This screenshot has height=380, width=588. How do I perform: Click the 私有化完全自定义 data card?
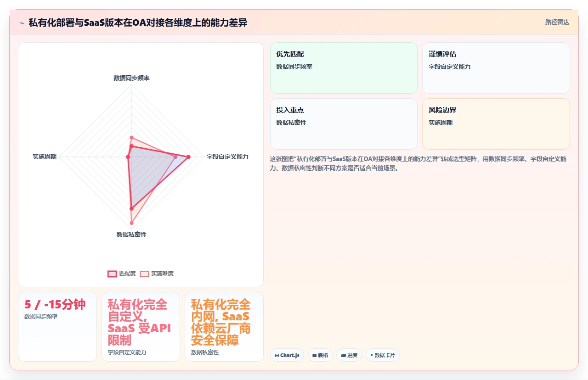point(141,327)
